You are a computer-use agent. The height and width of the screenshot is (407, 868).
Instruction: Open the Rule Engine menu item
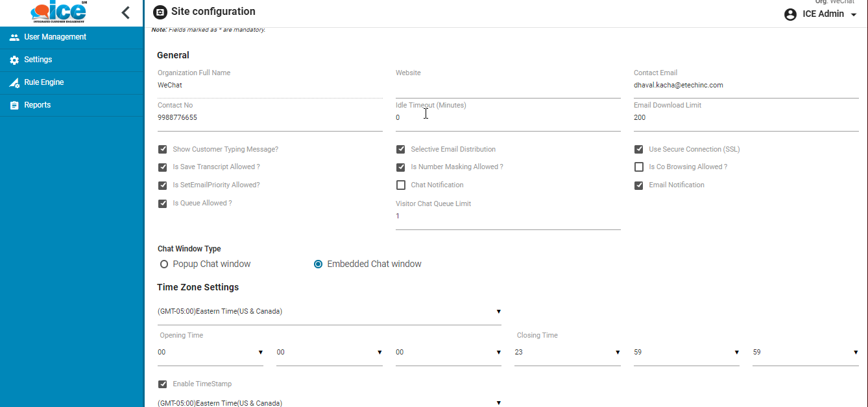coord(44,82)
